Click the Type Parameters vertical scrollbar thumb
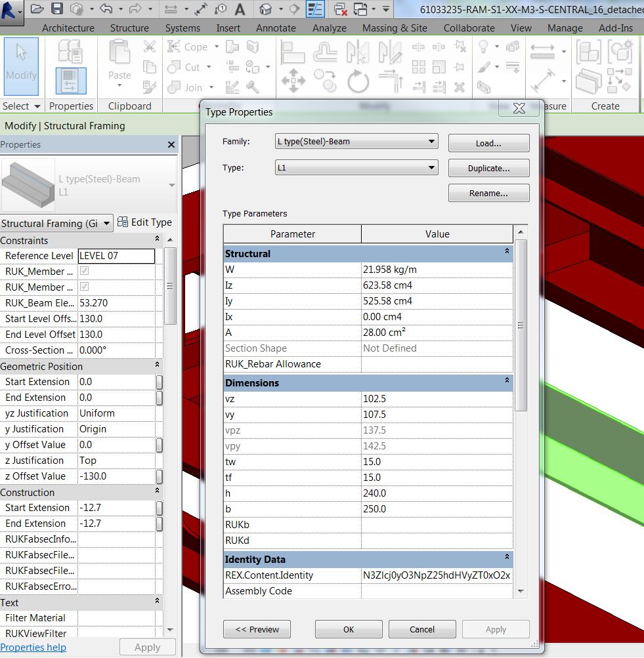The width and height of the screenshot is (644, 658). click(521, 325)
